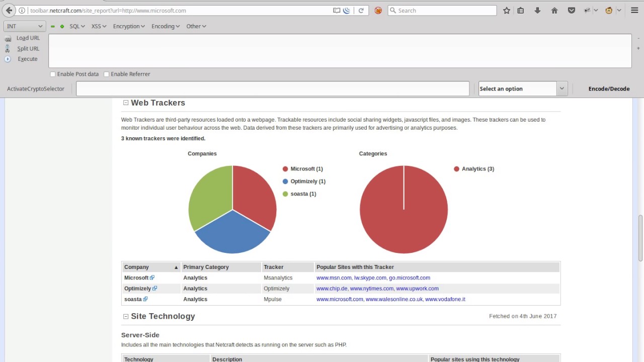Viewport: 644px width, 362px height.
Task: Open Optimizely company external link icon
Action: click(x=154, y=289)
